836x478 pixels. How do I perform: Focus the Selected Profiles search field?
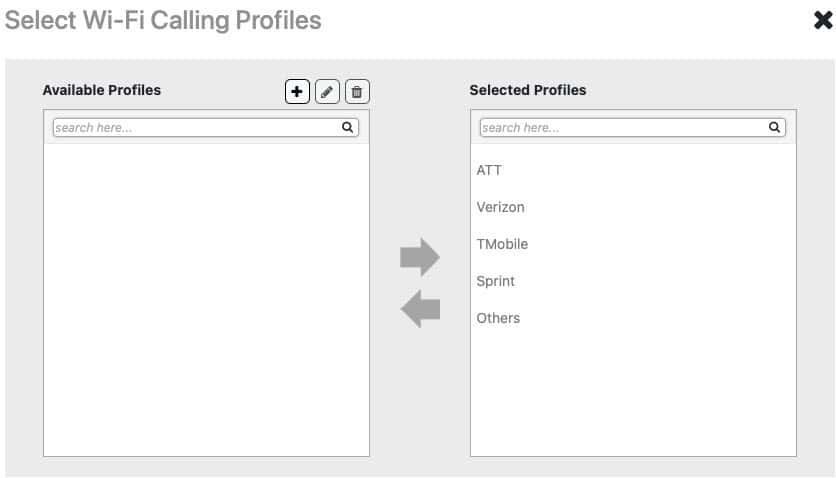point(632,127)
